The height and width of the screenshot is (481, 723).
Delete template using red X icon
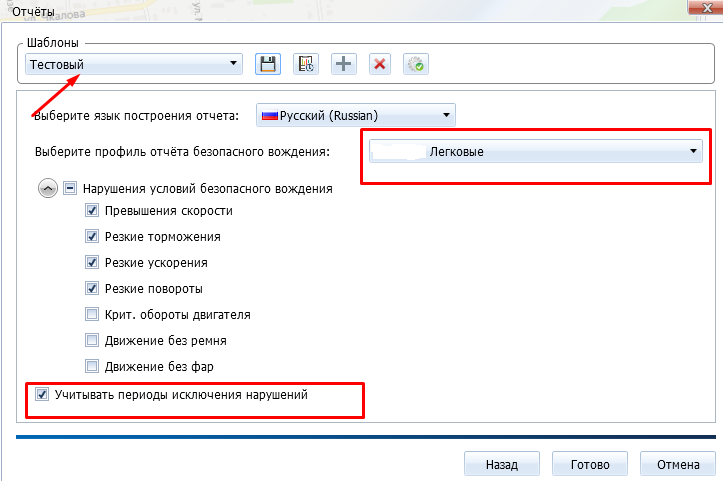point(379,64)
